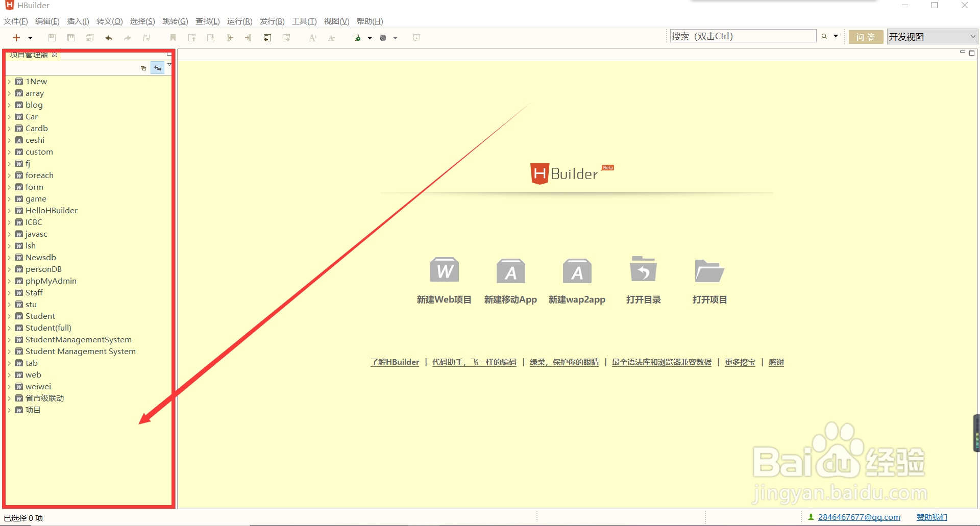Open the 编辑(E) menu
Viewport: 980px width, 526px height.
click(x=47, y=21)
